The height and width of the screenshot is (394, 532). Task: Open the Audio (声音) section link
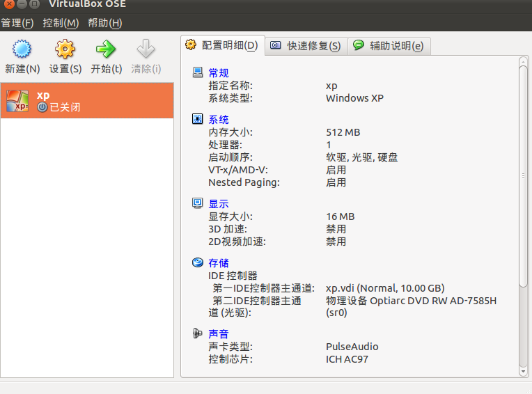tap(219, 333)
